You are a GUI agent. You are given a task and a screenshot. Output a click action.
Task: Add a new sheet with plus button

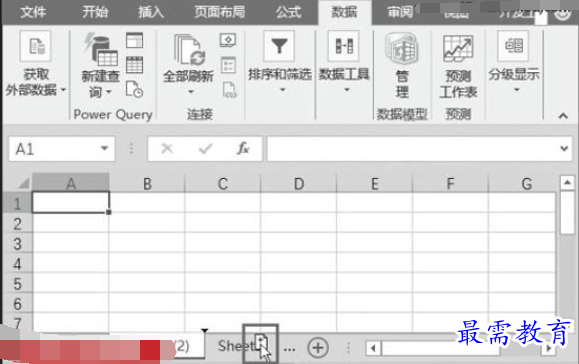tap(318, 347)
